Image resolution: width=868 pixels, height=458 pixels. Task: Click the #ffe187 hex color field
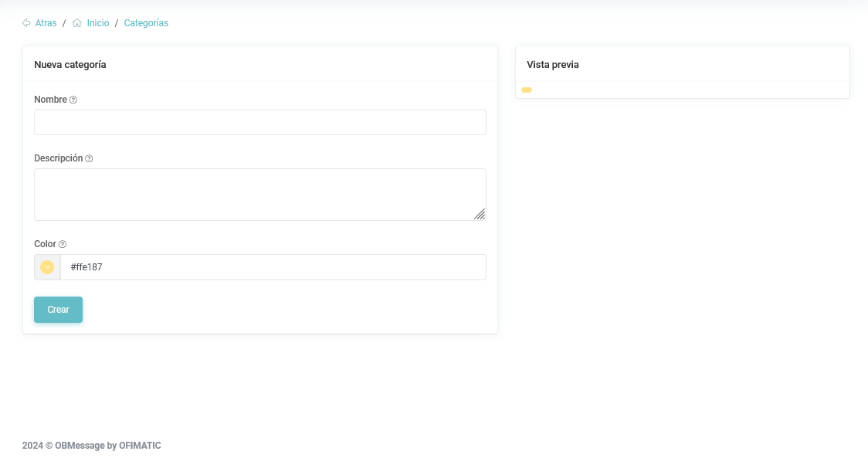coord(273,267)
